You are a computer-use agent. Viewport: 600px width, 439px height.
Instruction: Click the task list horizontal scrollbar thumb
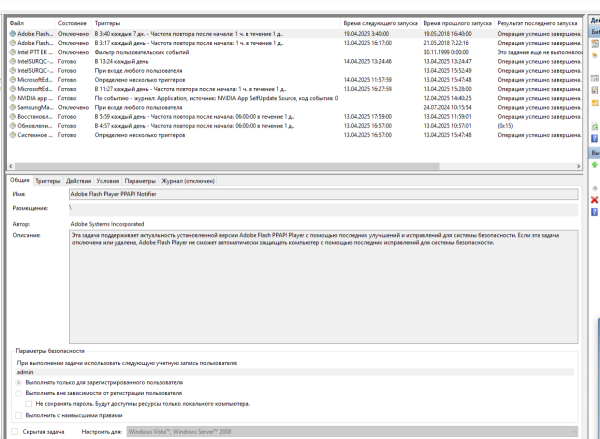click(x=227, y=166)
